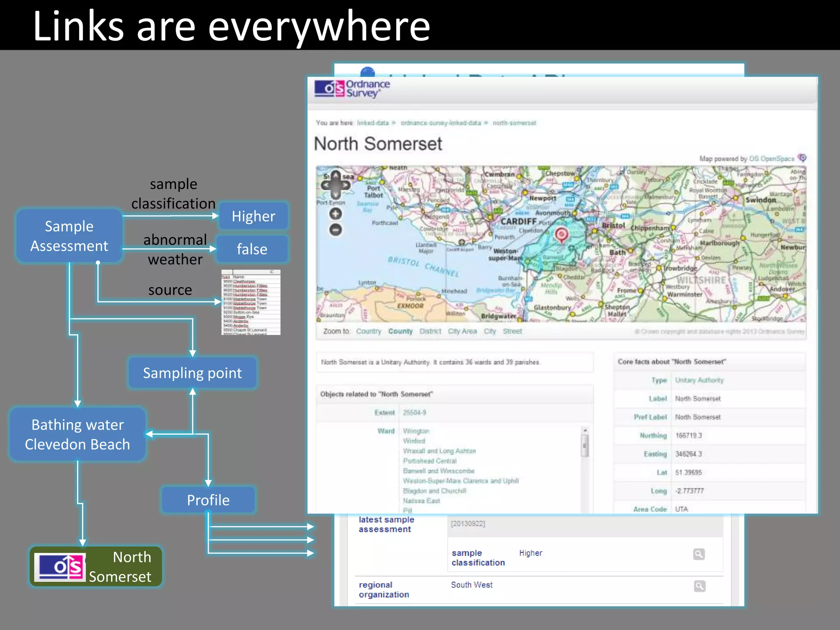Zoom map to City level

(490, 331)
